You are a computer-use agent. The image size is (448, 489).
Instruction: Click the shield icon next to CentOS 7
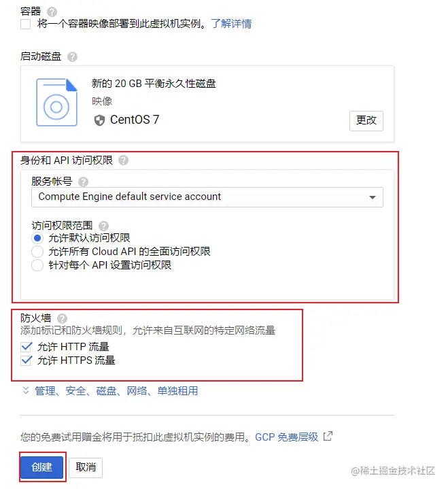[99, 120]
